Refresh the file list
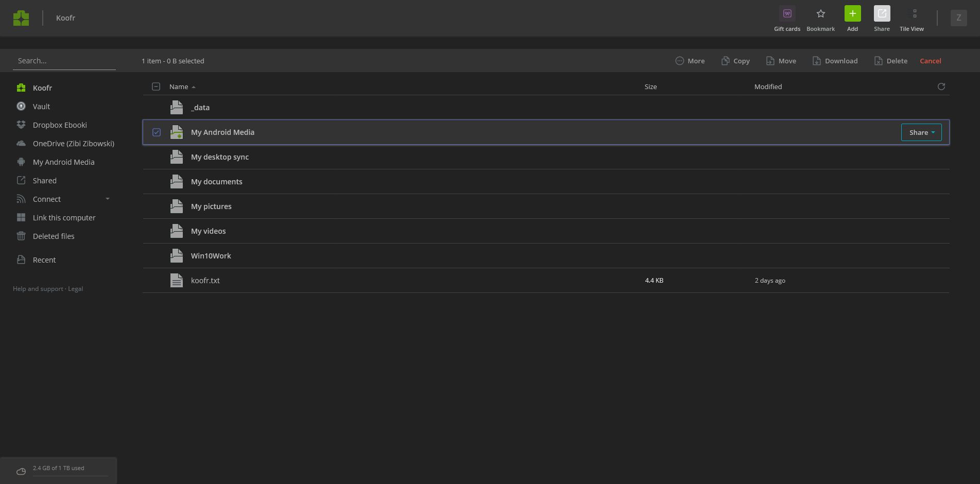Viewport: 980px width, 484px height. pyautogui.click(x=941, y=87)
